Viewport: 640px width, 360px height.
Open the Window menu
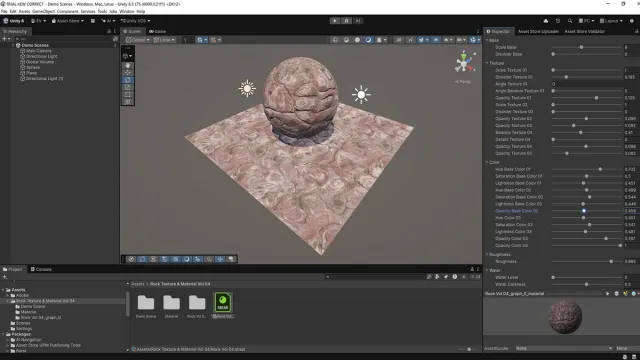click(x=127, y=11)
